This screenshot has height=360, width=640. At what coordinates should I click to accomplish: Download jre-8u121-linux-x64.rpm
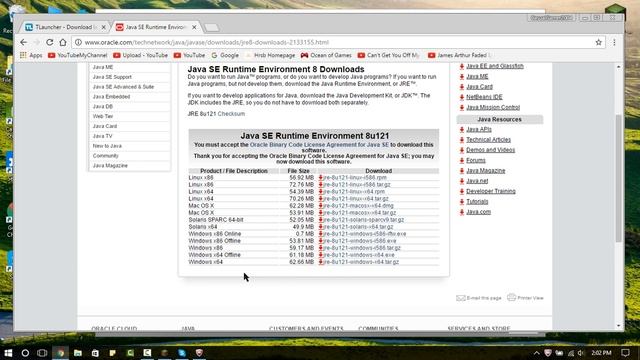pos(353,191)
